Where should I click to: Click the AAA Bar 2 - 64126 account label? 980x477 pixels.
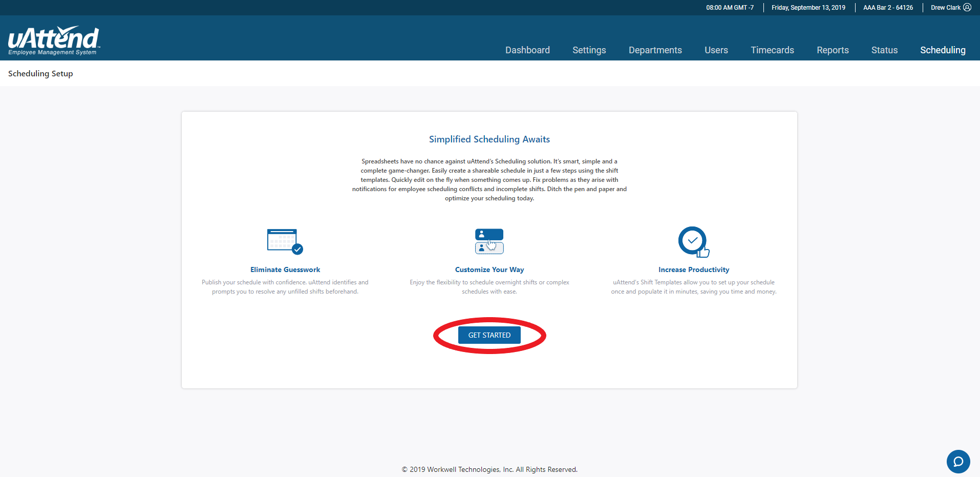pos(888,8)
